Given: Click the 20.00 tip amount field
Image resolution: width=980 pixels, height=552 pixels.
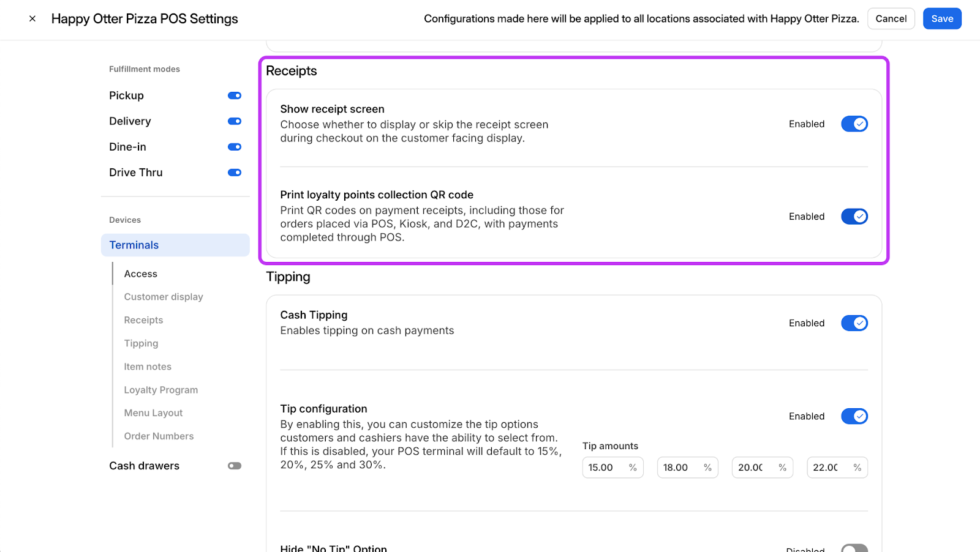Looking at the screenshot, I should pos(763,468).
